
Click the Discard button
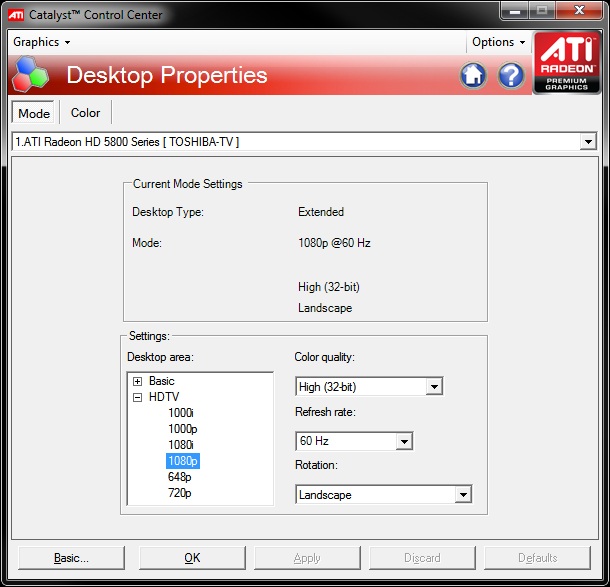click(x=422, y=558)
